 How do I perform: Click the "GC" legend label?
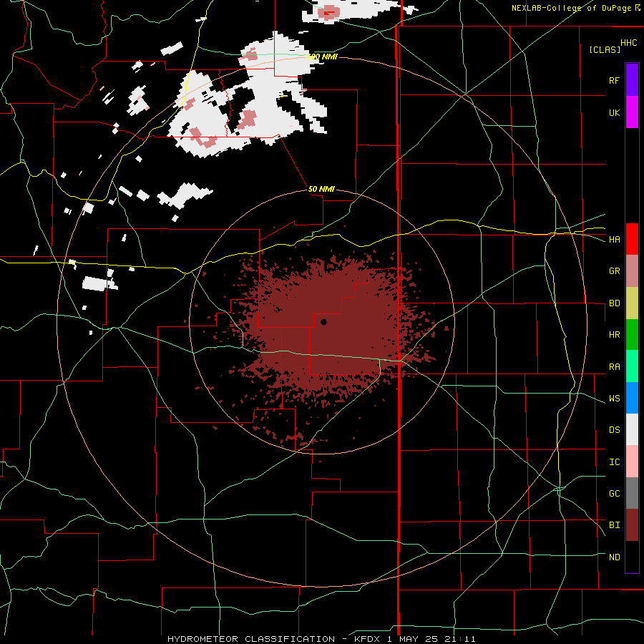pyautogui.click(x=614, y=494)
